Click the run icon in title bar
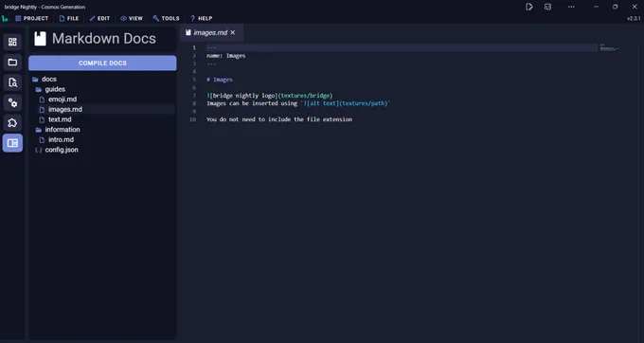 click(529, 7)
